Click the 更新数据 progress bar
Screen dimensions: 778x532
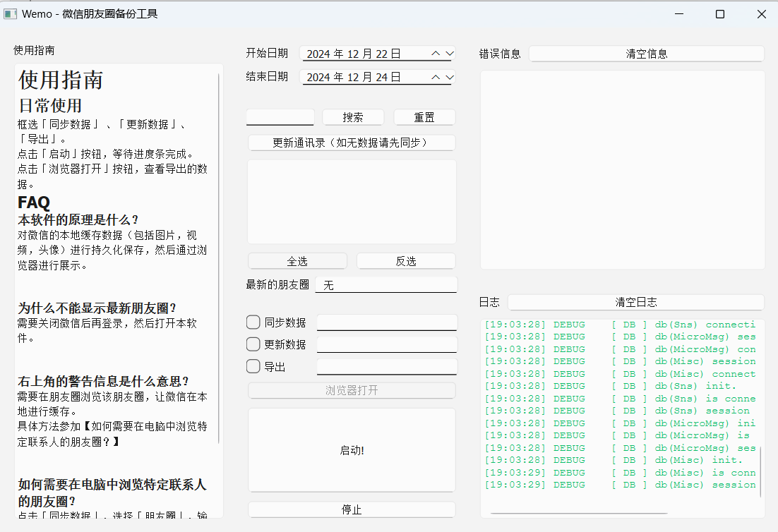[386, 344]
